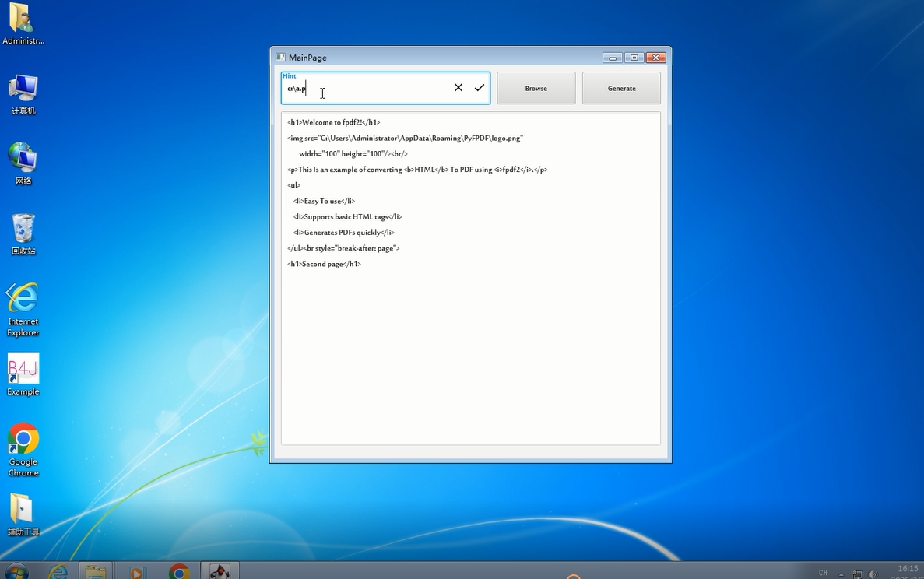
Task: Confirm the path with the checkmark icon
Action: pyautogui.click(x=480, y=88)
